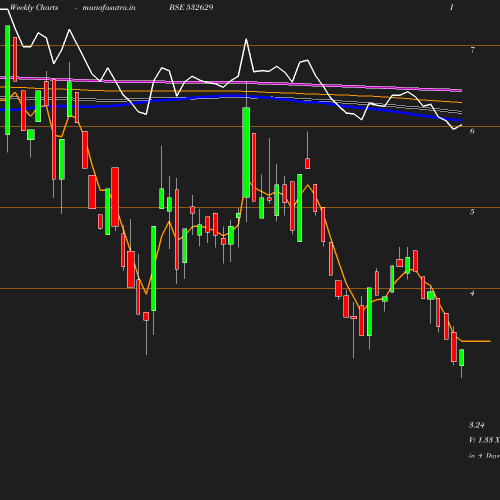Viewport: 500px width, 500px height.
Task: Click the 'munafasutra.in' label
Action: [109, 7]
